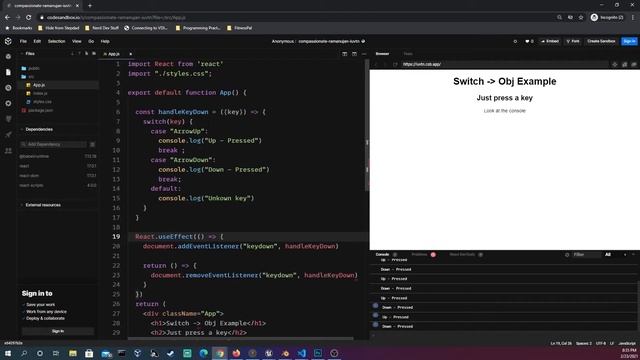The height and width of the screenshot is (360, 640).
Task: Select the Browser tab in preview
Action: click(382, 54)
